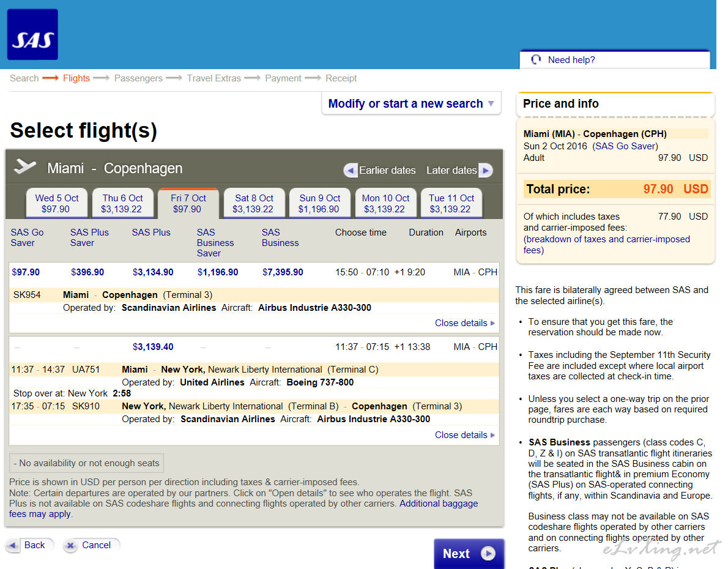Screen dimensions: 728x569
Task: Collapse details for the UA751 connecting flight
Action: [465, 435]
